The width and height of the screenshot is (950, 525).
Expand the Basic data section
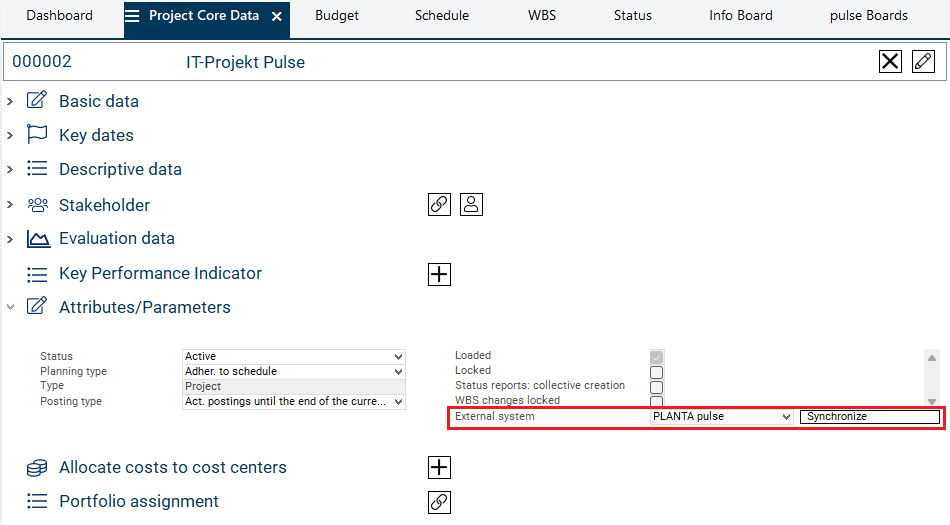pyautogui.click(x=10, y=101)
